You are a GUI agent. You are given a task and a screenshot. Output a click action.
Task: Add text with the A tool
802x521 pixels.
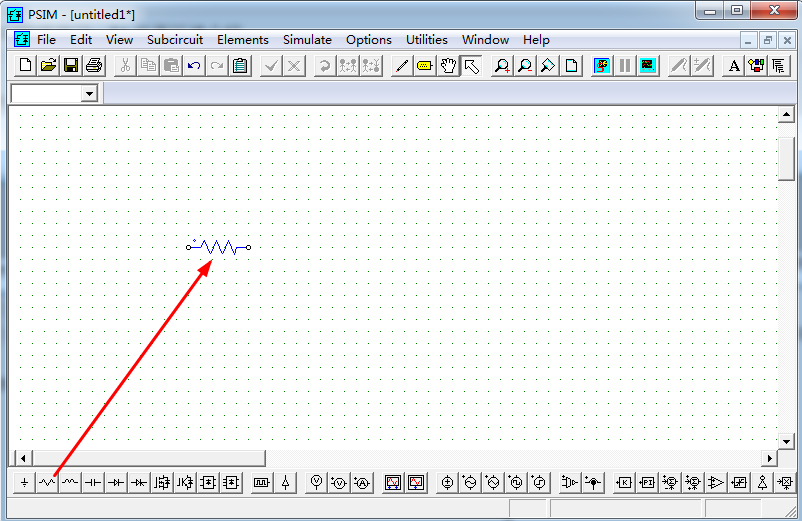tap(734, 65)
